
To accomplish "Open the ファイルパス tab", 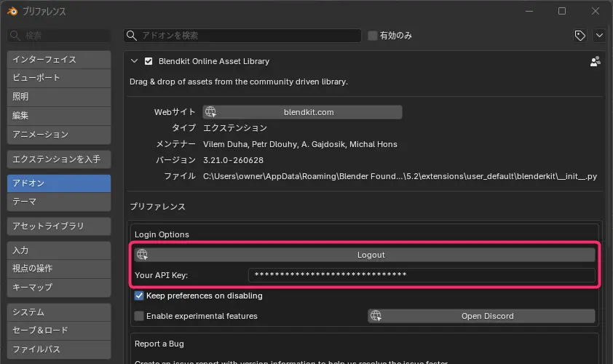I will tap(59, 349).
